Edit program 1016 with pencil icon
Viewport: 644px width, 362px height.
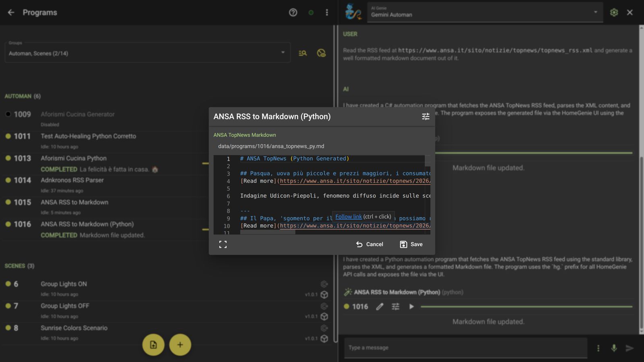click(x=380, y=306)
